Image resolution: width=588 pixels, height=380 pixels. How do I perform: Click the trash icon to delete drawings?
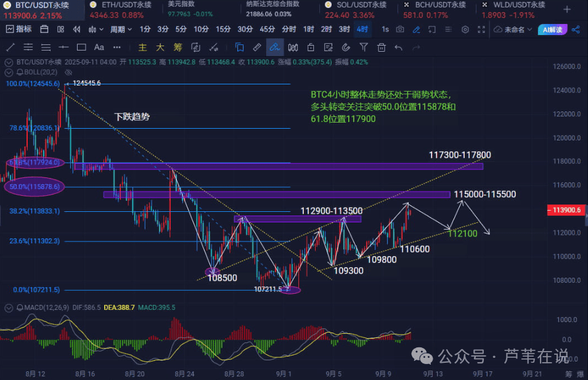tap(382, 47)
